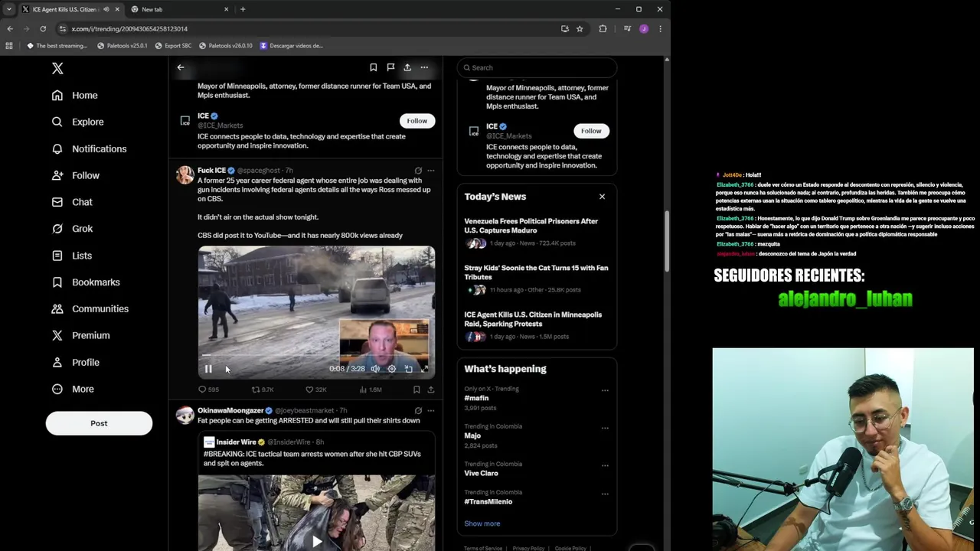This screenshot has height=551, width=980.
Task: Click the Grok icon on OkinawaMoongazer post
Action: (418, 411)
